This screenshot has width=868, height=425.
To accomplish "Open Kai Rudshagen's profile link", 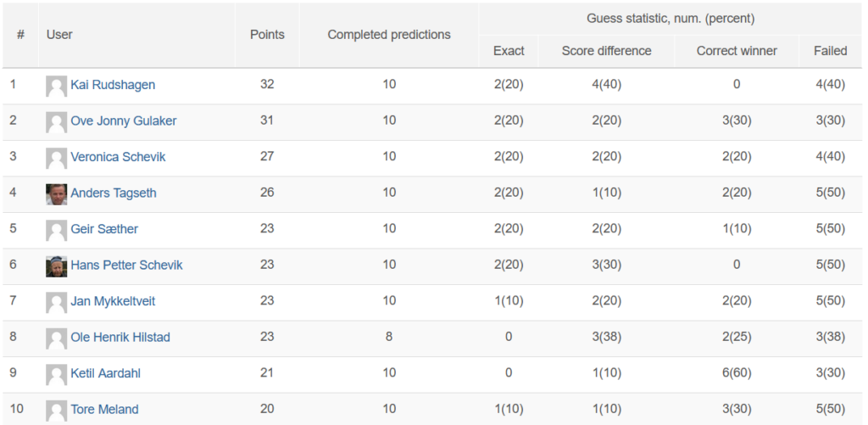I will (113, 85).
